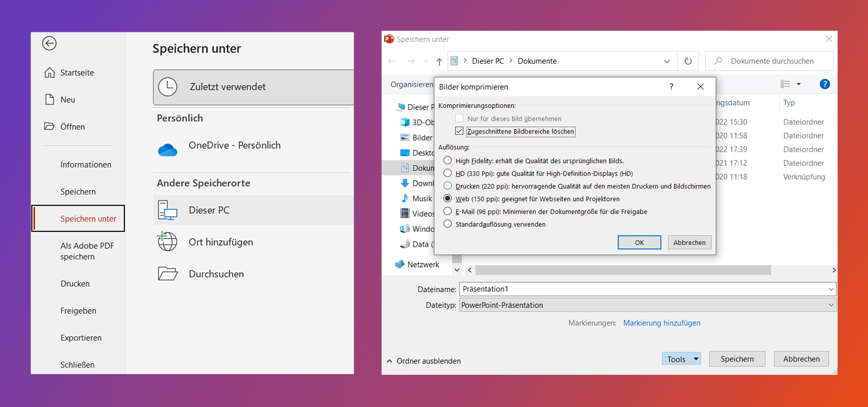868x407 pixels.
Task: Go up one folder with up arrow
Action: pos(439,61)
